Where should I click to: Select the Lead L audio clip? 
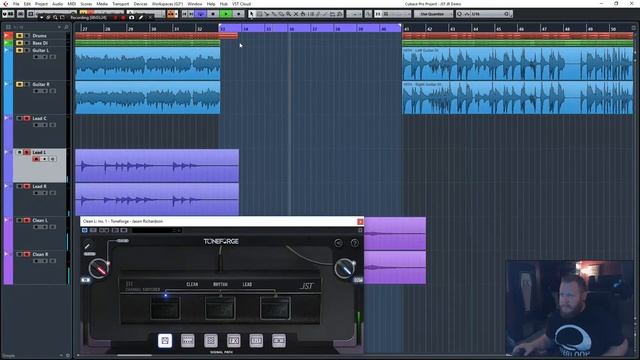(x=157, y=166)
